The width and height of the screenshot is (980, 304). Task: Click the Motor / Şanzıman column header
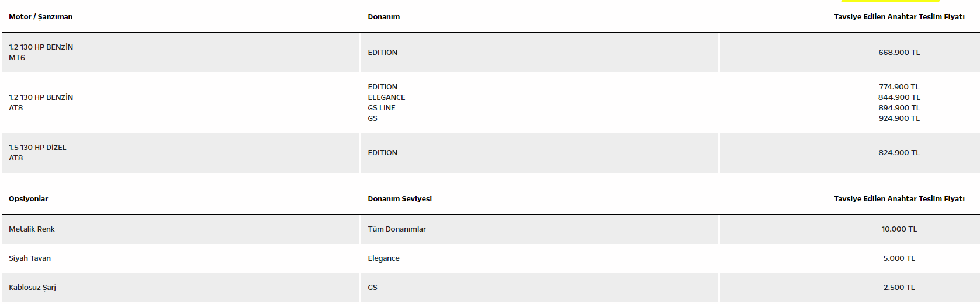(41, 17)
